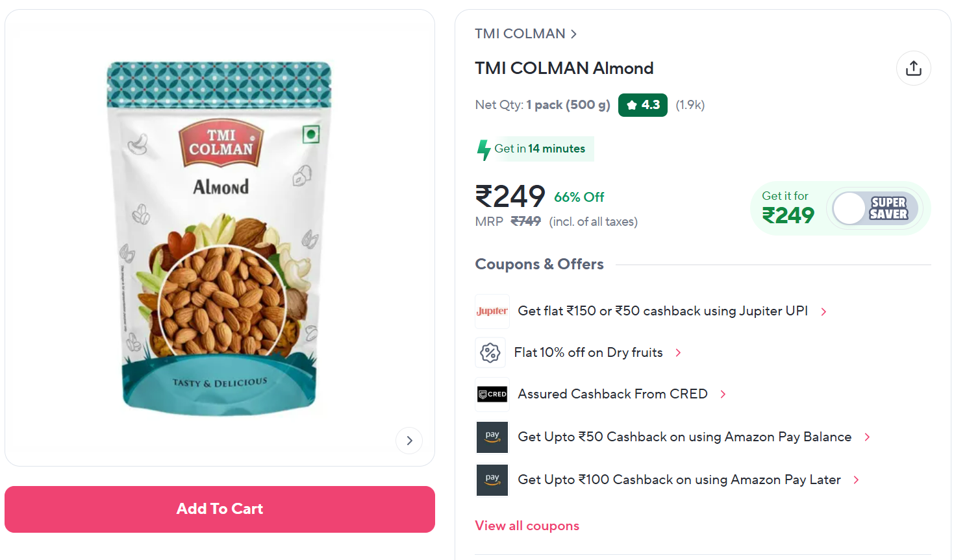Screen dimensions: 980x560
Task: Click the share icon button
Action: 913,68
